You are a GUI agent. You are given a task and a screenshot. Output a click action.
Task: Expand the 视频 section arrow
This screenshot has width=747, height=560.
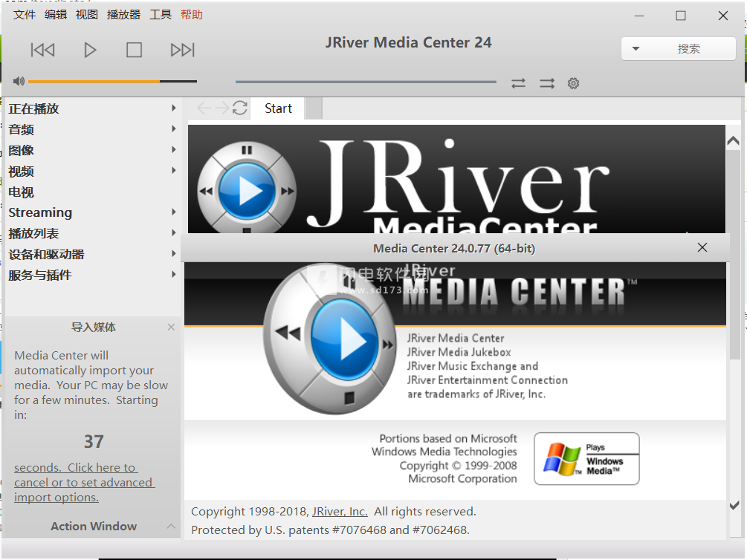point(174,171)
